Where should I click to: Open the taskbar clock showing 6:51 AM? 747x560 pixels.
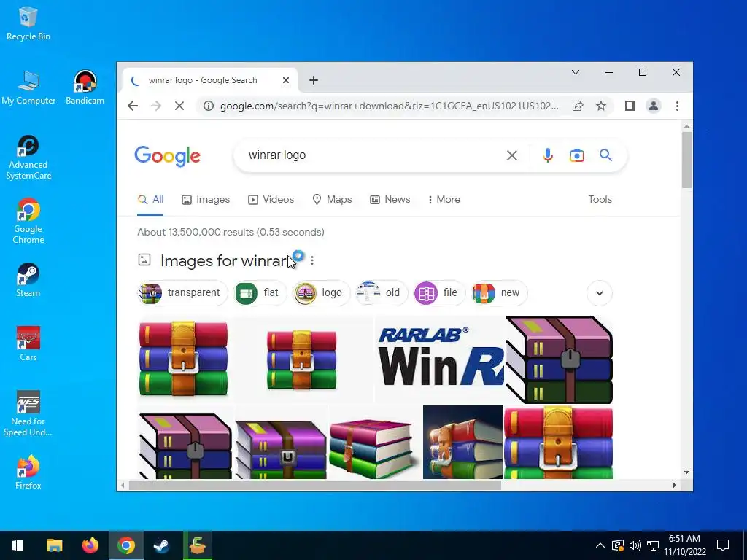684,545
